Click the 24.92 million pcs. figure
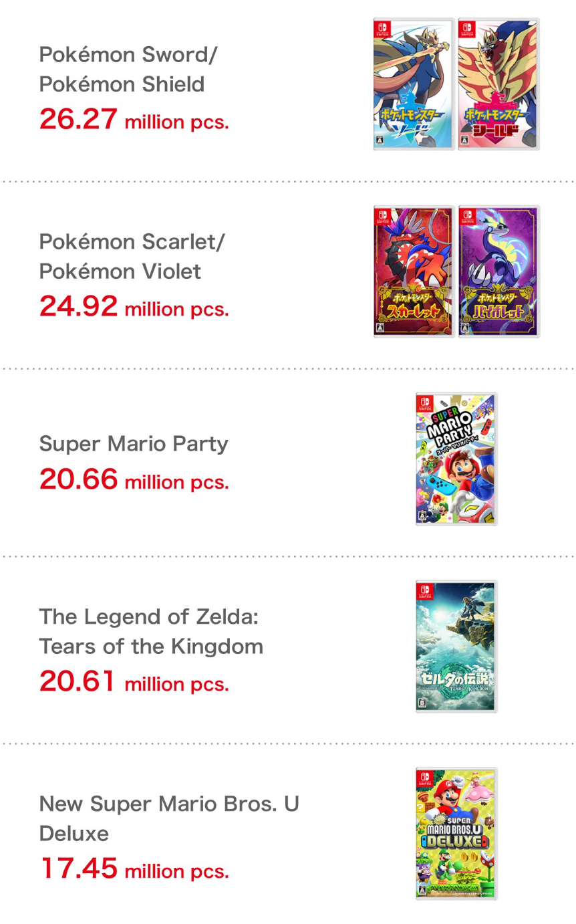Image resolution: width=576 pixels, height=924 pixels. (x=134, y=306)
